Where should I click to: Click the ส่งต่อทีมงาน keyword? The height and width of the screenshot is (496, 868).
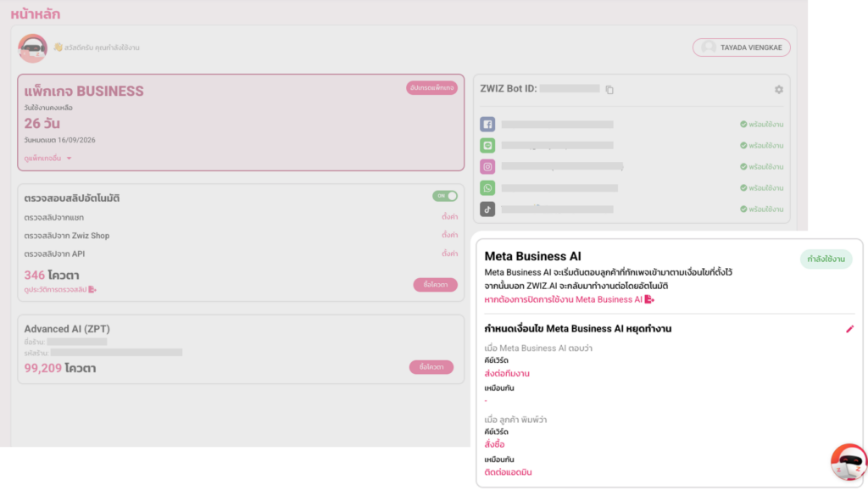click(507, 374)
